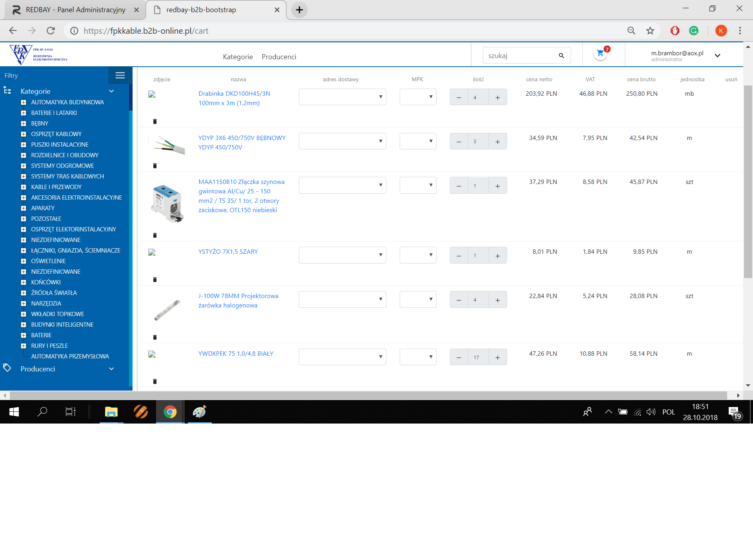Click the szukaj search field
This screenshot has height=560, width=753.
(x=521, y=56)
